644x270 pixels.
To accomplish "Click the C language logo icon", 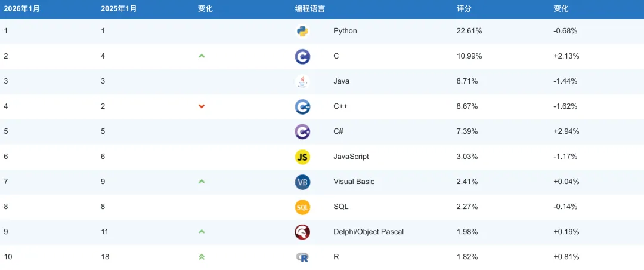I will coord(302,56).
